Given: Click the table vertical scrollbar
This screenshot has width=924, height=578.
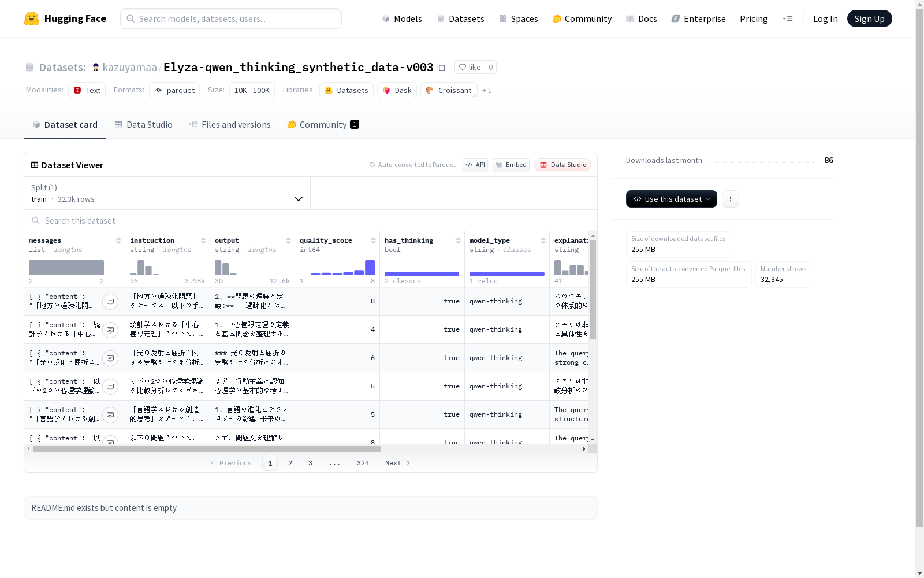Looking at the screenshot, I should click(x=593, y=289).
